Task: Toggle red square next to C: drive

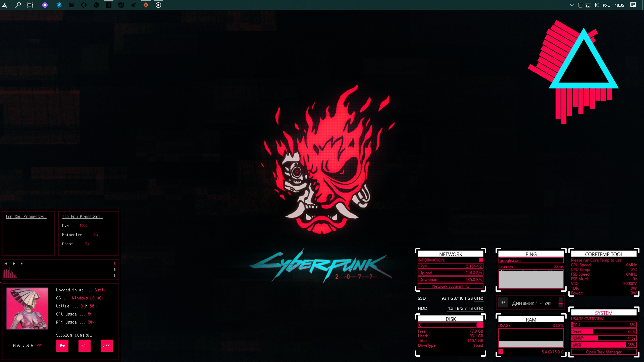Action: (x=480, y=325)
